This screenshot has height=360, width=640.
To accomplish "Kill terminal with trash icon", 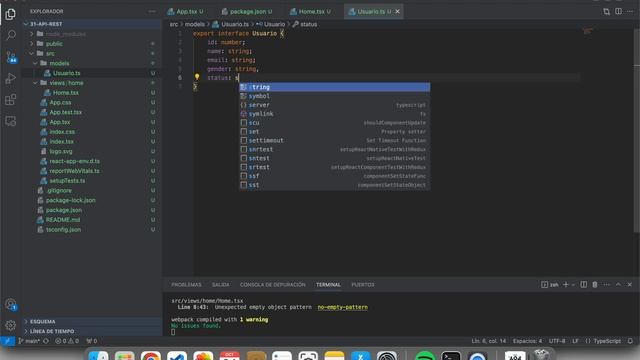I will click(595, 284).
